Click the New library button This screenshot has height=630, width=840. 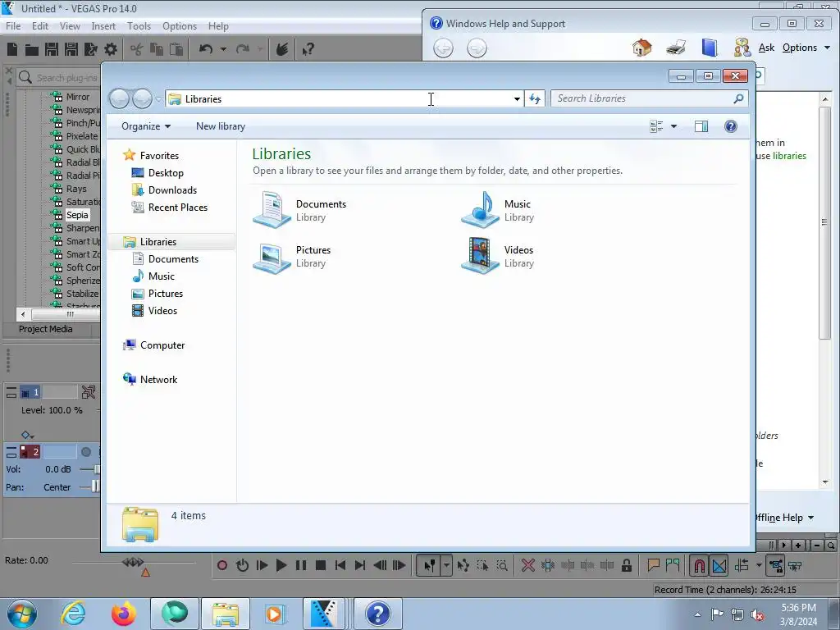(x=220, y=126)
